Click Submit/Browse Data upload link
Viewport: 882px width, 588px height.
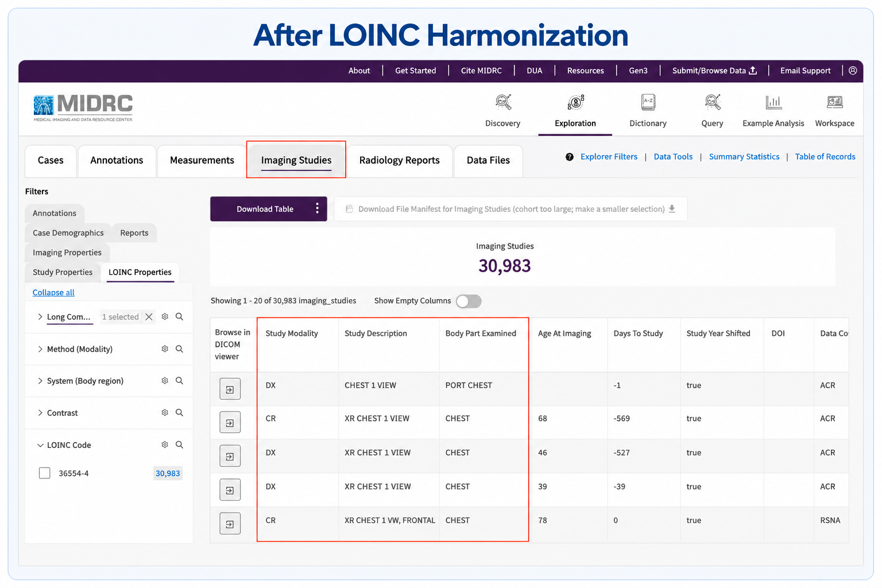tap(715, 71)
